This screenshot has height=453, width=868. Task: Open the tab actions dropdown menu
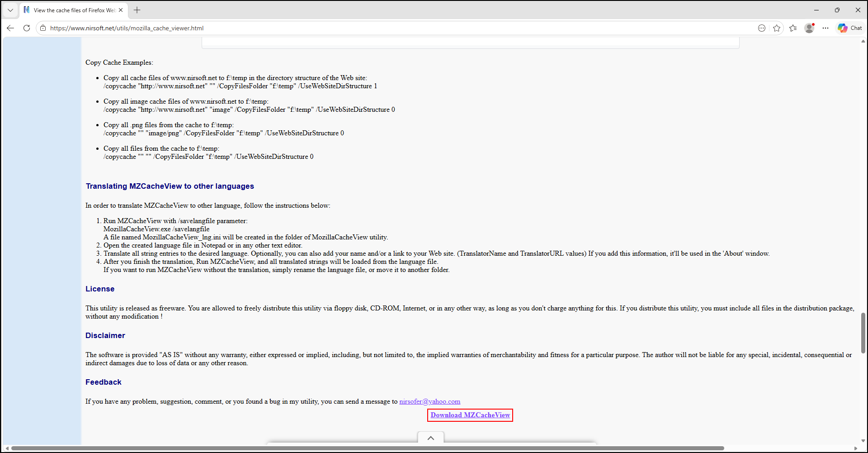(x=10, y=10)
